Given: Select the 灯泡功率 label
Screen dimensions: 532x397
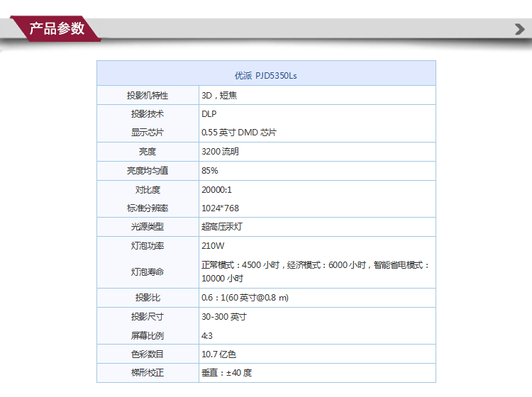Looking at the screenshot, I should click(148, 245).
